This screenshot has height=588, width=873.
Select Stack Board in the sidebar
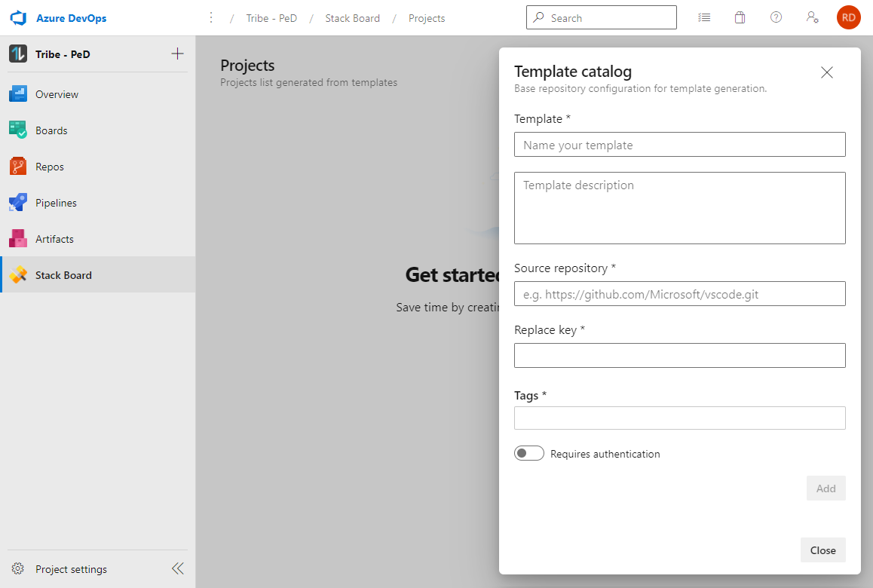98,275
